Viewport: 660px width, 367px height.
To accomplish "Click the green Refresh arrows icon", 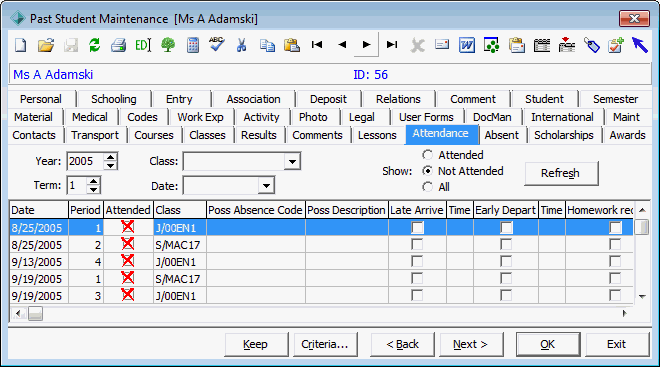I will coord(94,45).
